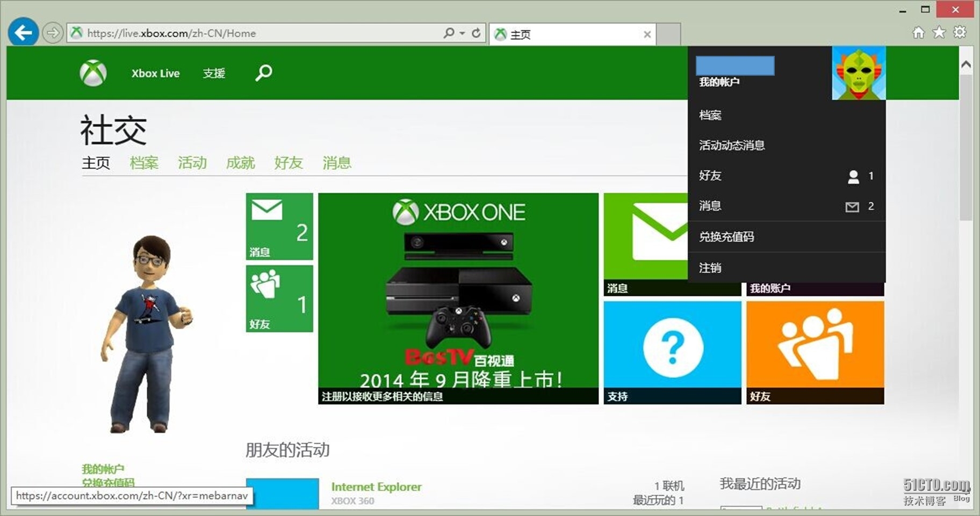Click the site identity Xbox favicon in address bar
The image size is (980, 516).
pos(77,33)
